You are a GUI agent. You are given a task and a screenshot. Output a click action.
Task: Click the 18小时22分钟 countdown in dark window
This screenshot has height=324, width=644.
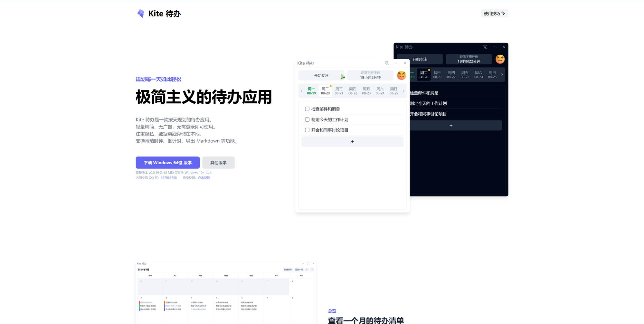[469, 59]
